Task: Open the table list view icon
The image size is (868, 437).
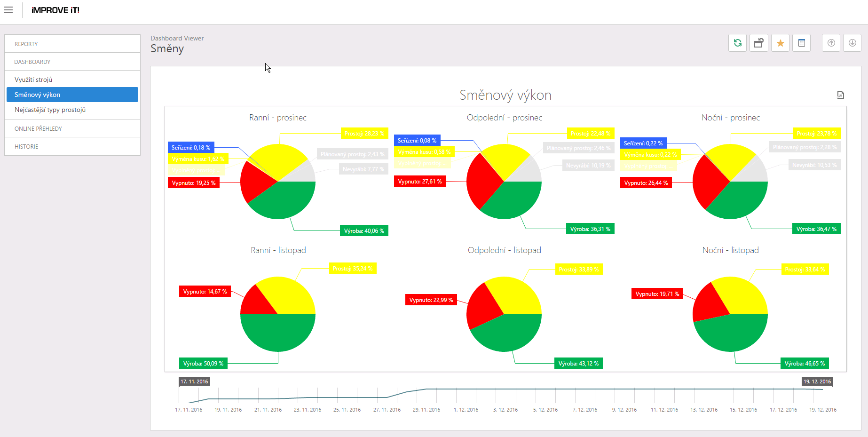Action: [801, 43]
